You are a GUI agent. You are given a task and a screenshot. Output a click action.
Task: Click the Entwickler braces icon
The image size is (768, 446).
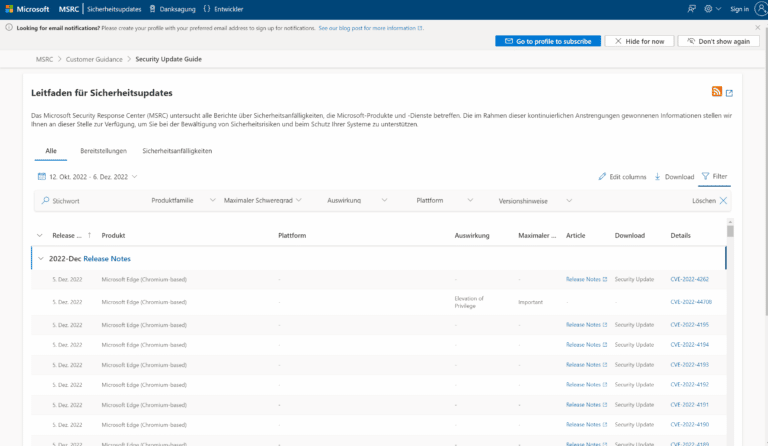click(207, 9)
